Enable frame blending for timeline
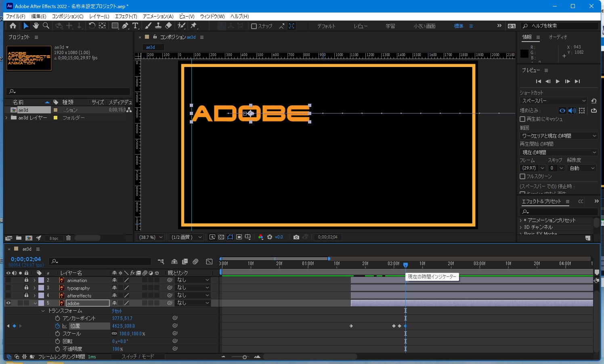604x364 pixels. [x=185, y=261]
